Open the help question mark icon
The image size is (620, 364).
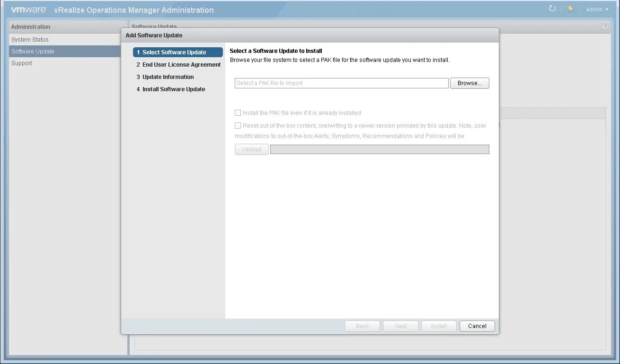coord(605,26)
